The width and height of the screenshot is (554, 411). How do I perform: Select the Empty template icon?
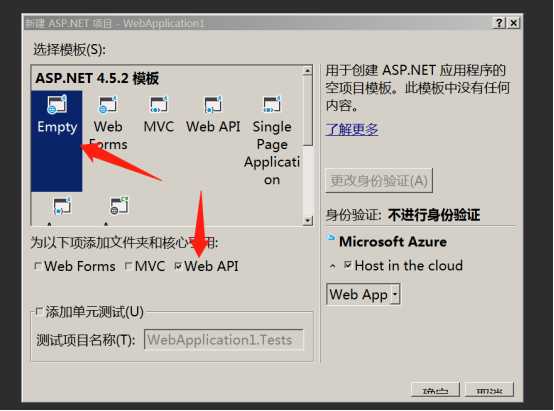(57, 104)
